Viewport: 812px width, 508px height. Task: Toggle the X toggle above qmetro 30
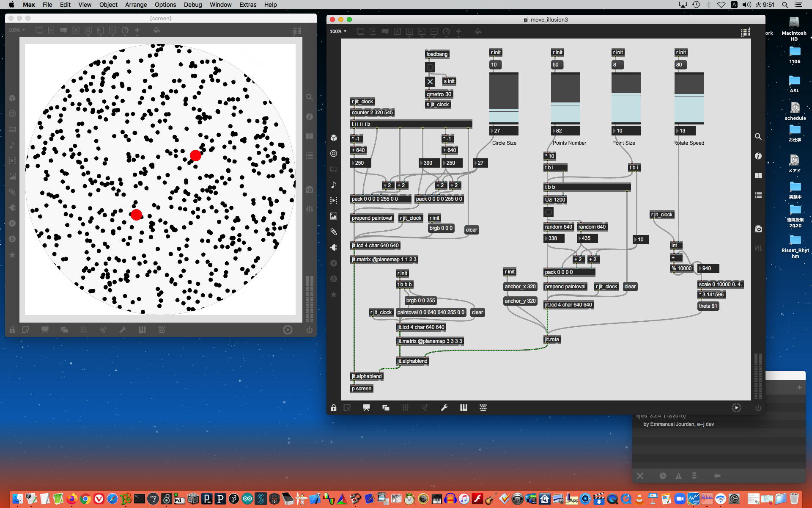[x=430, y=82]
